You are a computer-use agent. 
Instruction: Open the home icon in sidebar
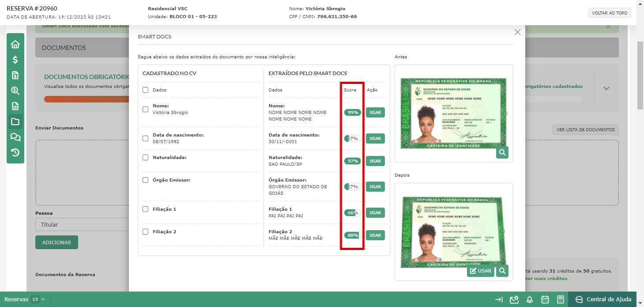click(15, 44)
